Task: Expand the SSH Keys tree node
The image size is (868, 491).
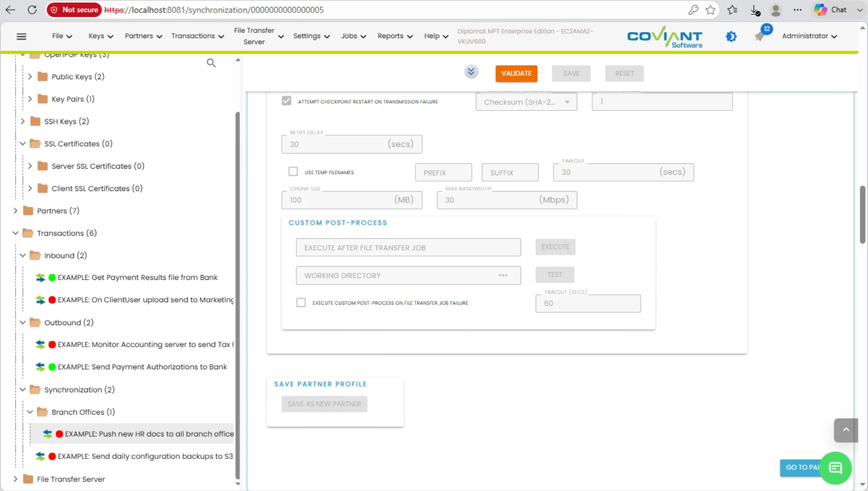Action: (23, 121)
